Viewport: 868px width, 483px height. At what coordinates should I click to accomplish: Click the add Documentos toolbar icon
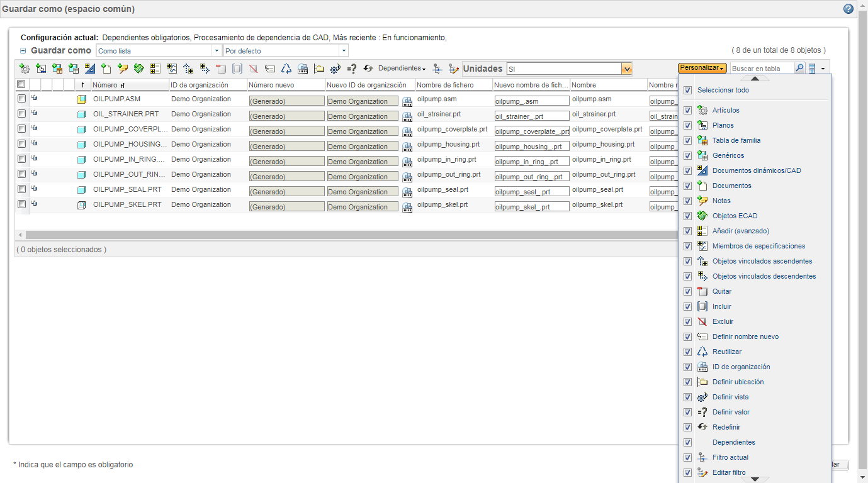click(106, 69)
